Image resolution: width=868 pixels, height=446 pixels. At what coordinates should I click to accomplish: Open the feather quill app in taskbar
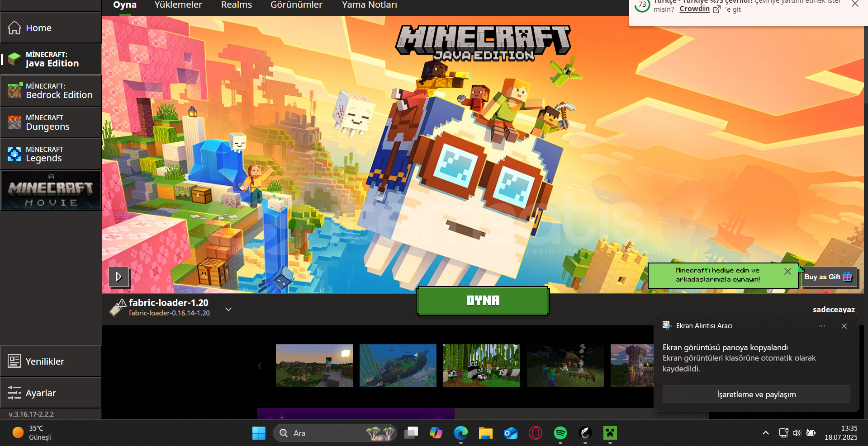click(x=585, y=433)
